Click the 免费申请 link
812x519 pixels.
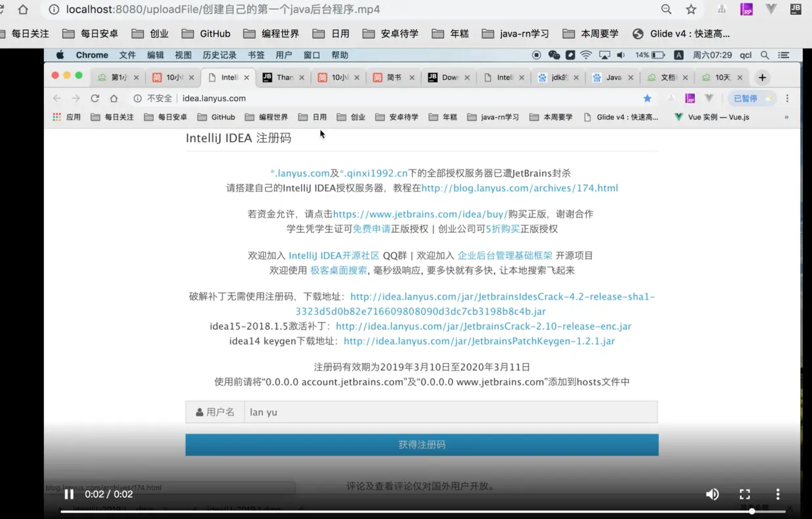[371, 229]
